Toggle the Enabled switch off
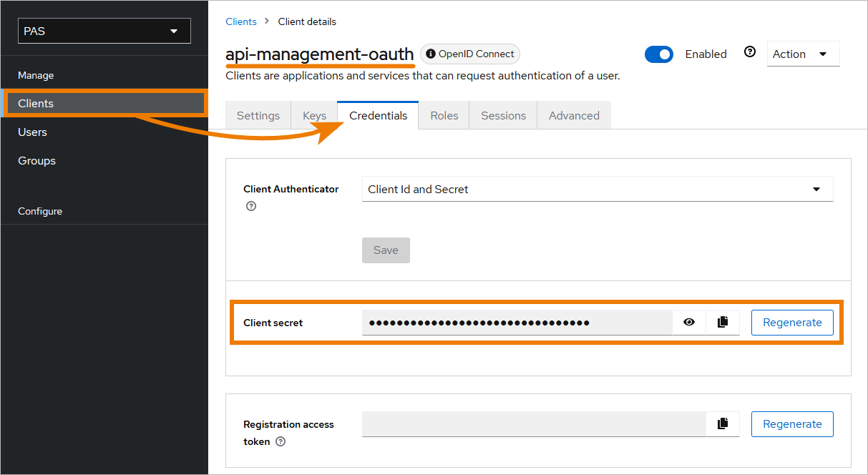 tap(659, 54)
